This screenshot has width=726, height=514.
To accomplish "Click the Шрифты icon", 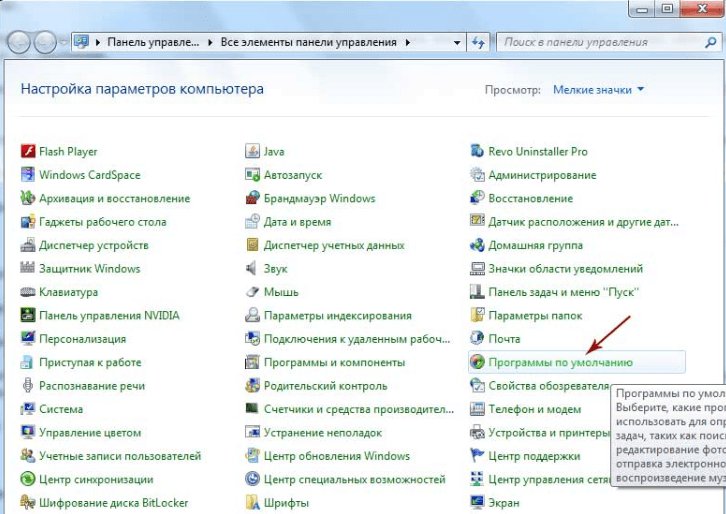I will click(x=252, y=502).
